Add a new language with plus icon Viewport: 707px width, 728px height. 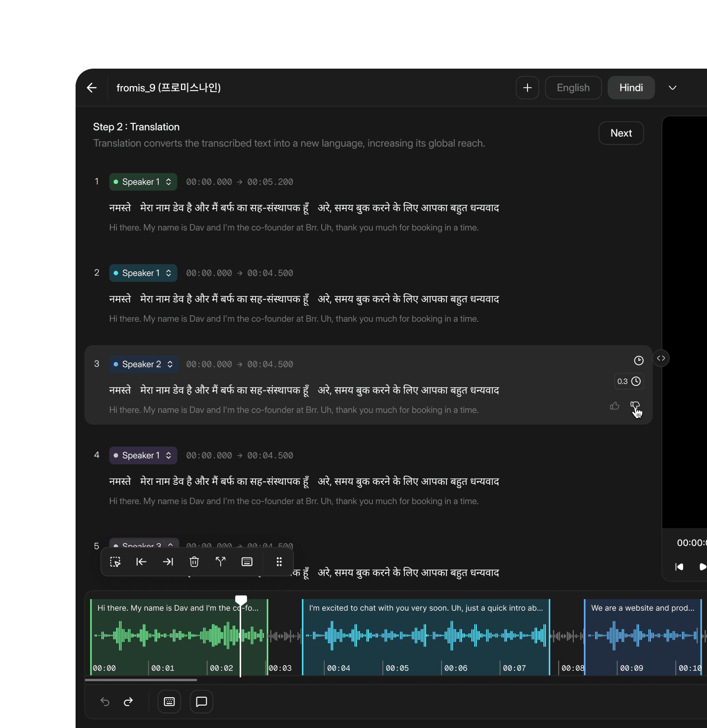[528, 88]
